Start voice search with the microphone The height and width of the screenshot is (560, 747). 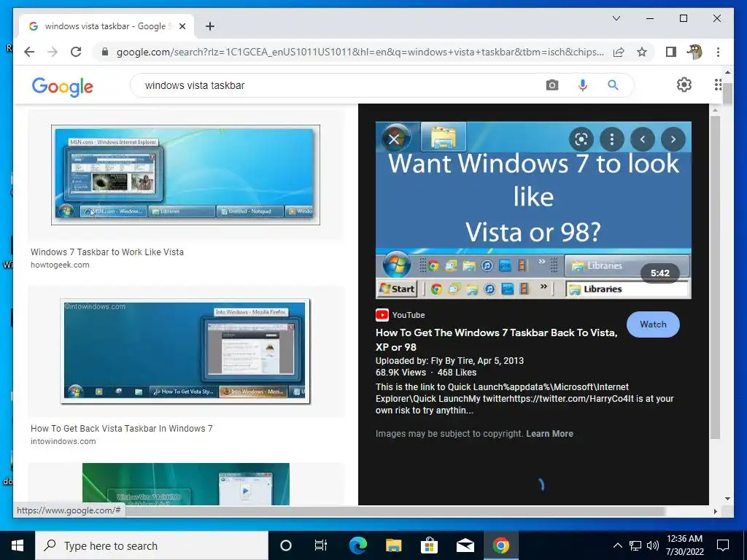click(583, 85)
